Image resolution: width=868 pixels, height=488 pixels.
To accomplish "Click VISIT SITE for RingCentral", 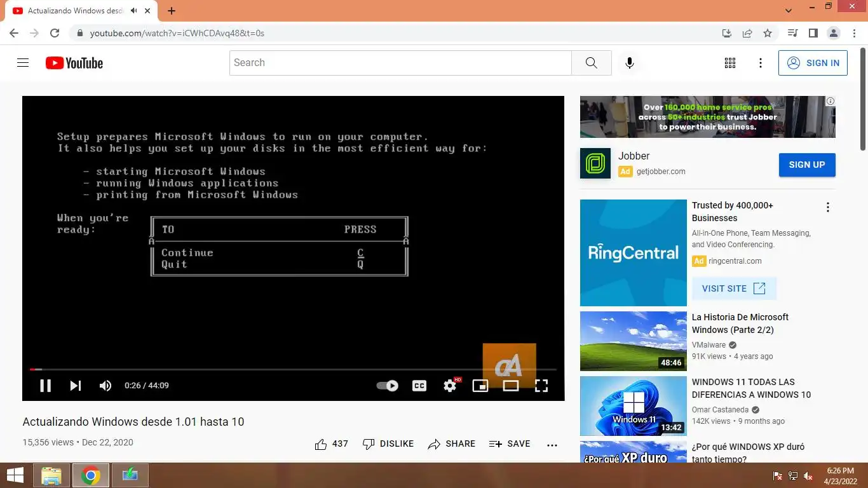I will point(734,288).
